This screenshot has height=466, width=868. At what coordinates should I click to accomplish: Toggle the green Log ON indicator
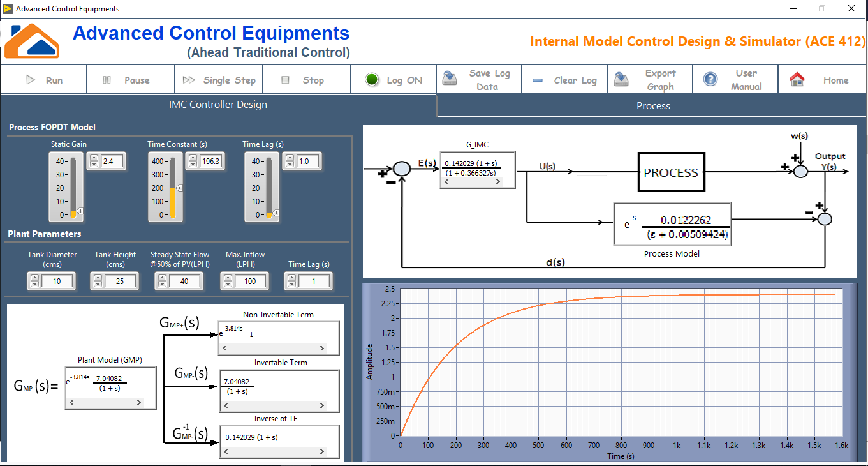372,80
